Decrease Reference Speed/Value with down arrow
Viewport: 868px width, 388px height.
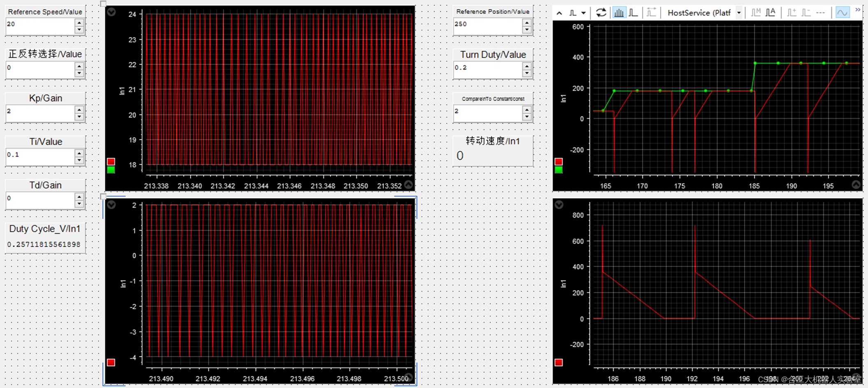(x=79, y=30)
